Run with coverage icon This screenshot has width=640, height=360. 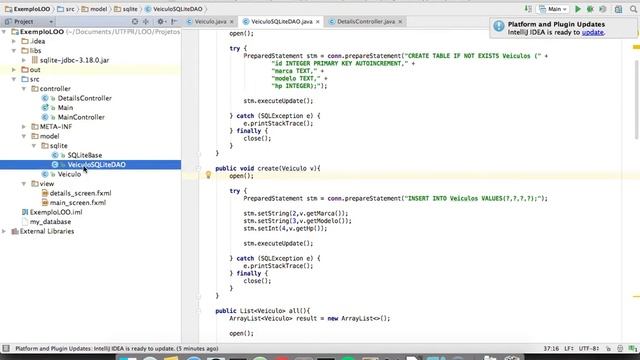602,9
